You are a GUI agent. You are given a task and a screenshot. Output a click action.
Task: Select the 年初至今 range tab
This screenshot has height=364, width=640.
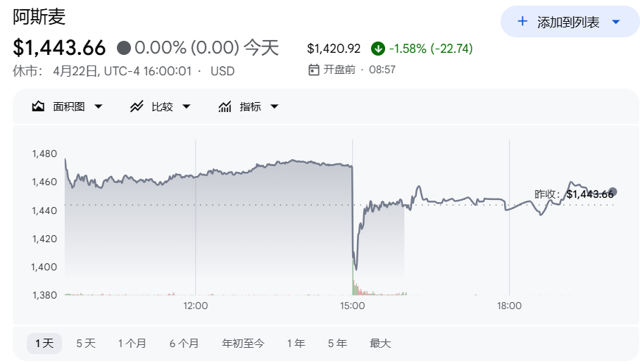click(x=243, y=344)
